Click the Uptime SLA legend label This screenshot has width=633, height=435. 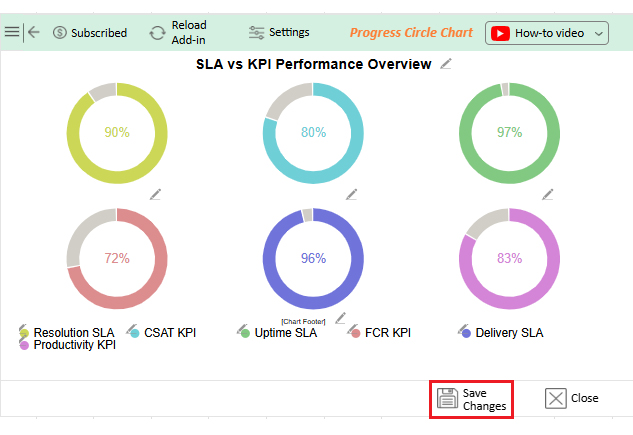coord(285,333)
